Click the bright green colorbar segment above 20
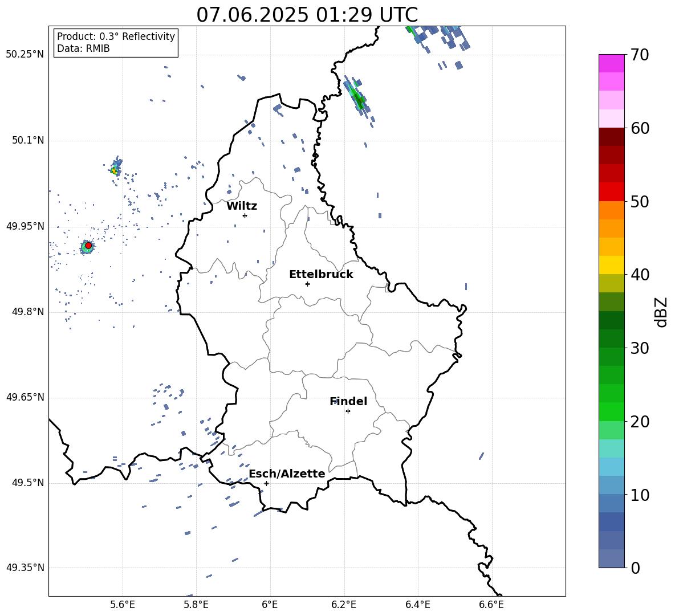The height and width of the screenshot is (616, 675). point(611,411)
